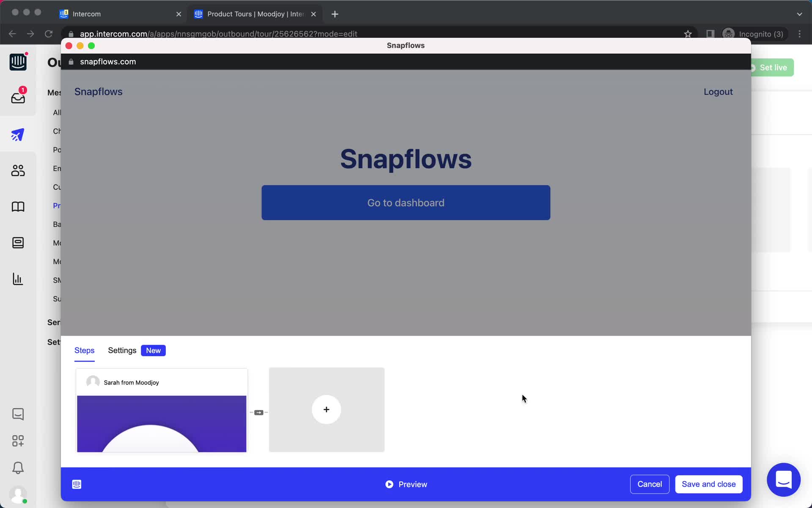This screenshot has width=812, height=508.
Task: Select the Apps grid icon in sidebar
Action: [x=17, y=441]
